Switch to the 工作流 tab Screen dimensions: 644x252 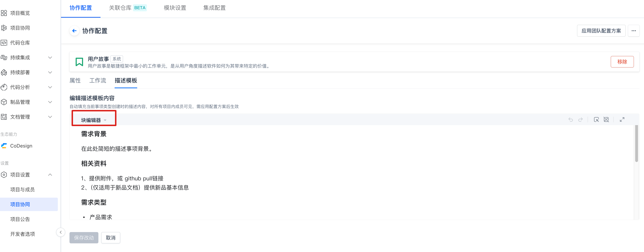click(98, 81)
